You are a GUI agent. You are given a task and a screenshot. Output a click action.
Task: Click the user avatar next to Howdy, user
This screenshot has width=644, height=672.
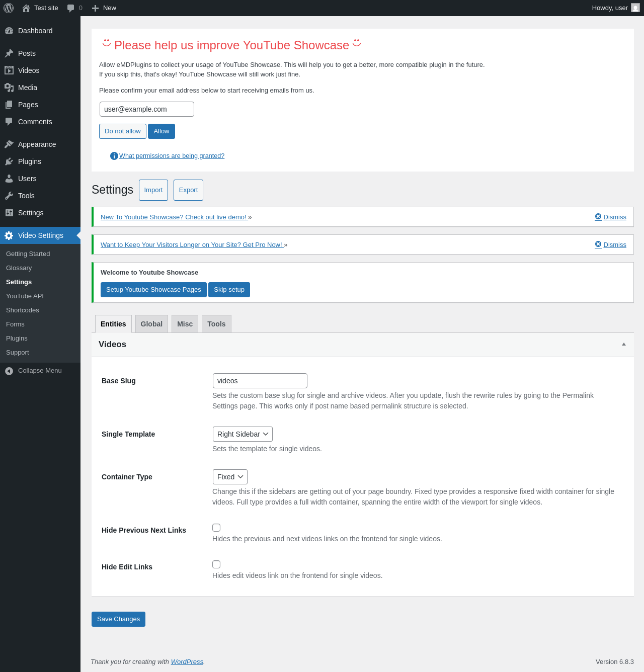[x=635, y=8]
